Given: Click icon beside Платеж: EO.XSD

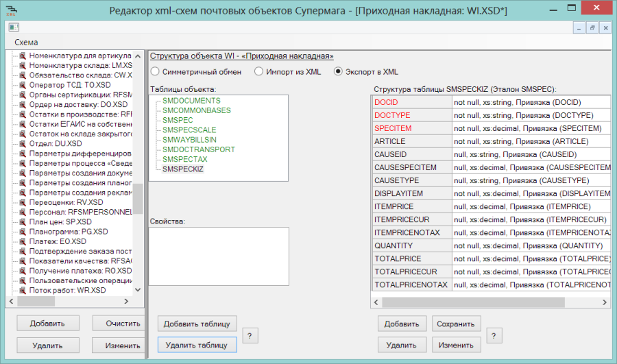Looking at the screenshot, I should point(23,241).
